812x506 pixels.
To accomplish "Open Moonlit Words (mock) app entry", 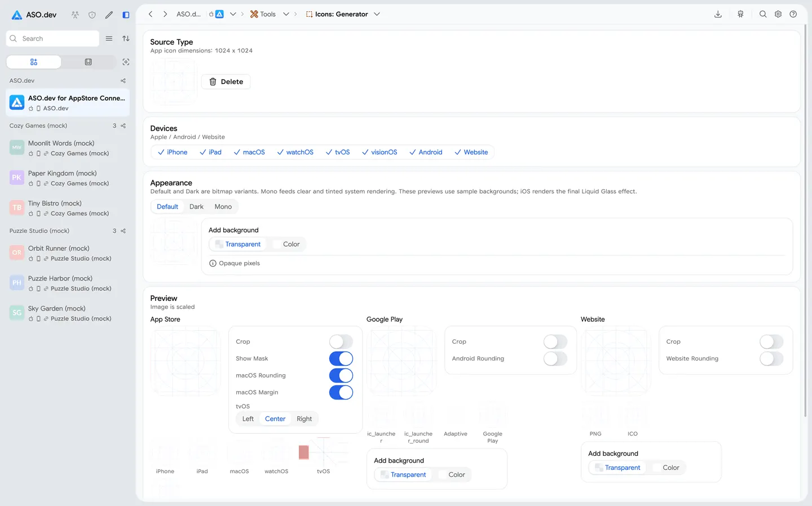I will (68, 148).
